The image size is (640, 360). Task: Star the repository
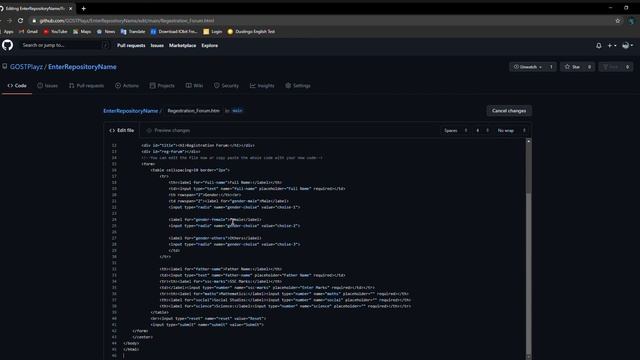(x=572, y=67)
